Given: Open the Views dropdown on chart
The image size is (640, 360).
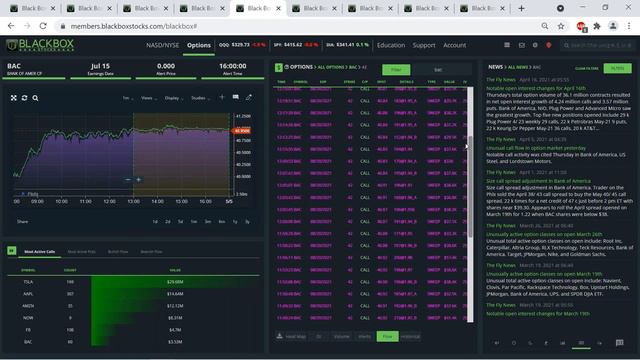Looking at the screenshot, I should (x=149, y=98).
